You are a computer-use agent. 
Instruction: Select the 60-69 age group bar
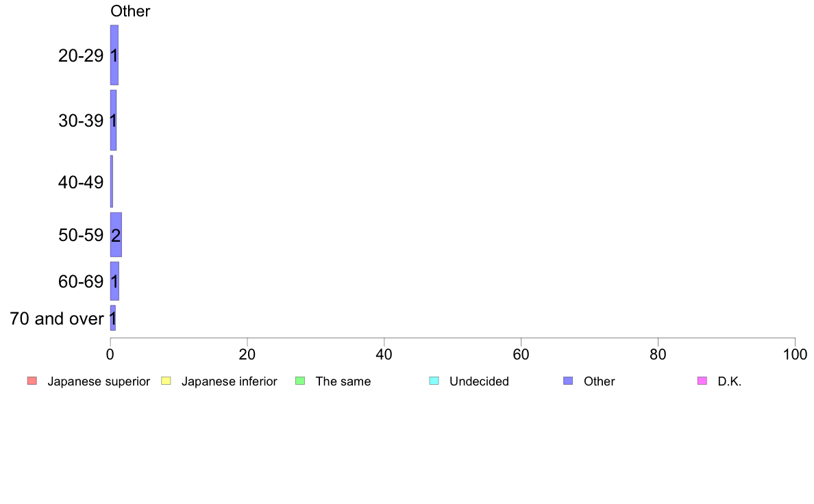click(x=114, y=281)
